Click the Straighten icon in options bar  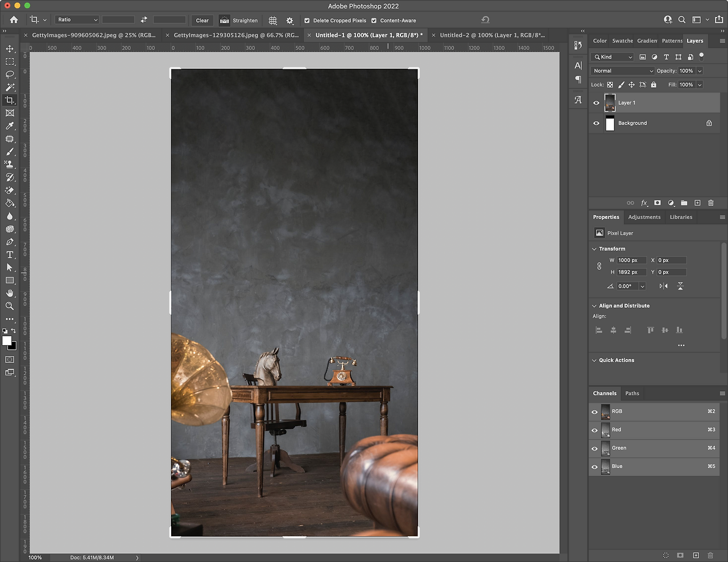[225, 20]
